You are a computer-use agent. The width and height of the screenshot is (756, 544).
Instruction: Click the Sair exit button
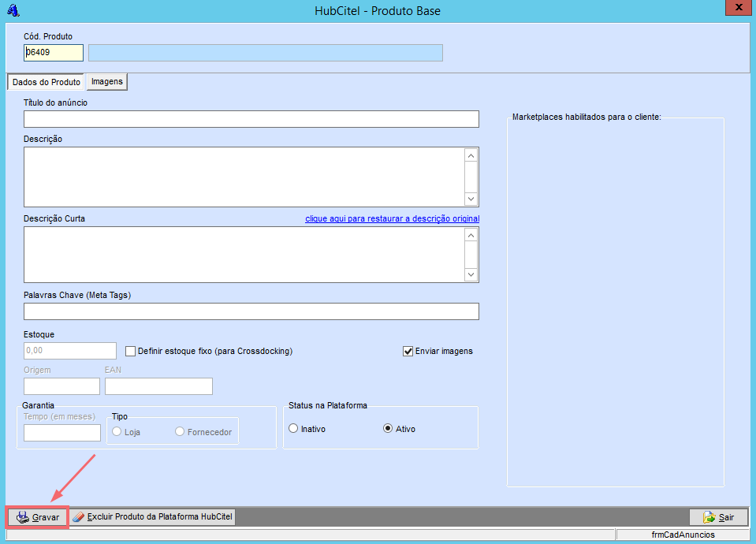[x=718, y=517]
